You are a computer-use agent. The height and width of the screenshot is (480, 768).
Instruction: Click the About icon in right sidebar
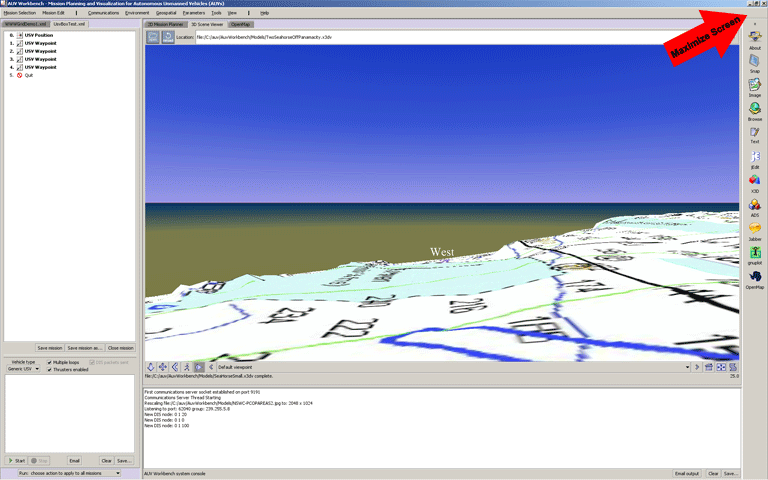click(x=754, y=38)
